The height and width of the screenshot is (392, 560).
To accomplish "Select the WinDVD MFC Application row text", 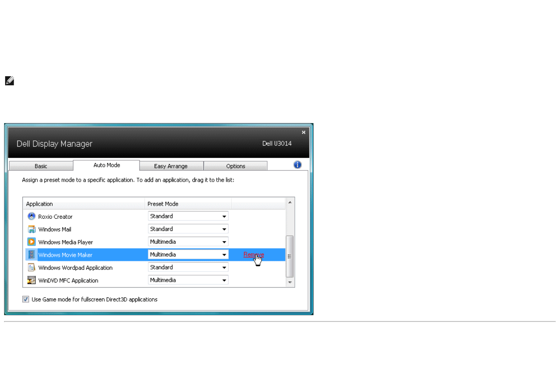I will (68, 280).
